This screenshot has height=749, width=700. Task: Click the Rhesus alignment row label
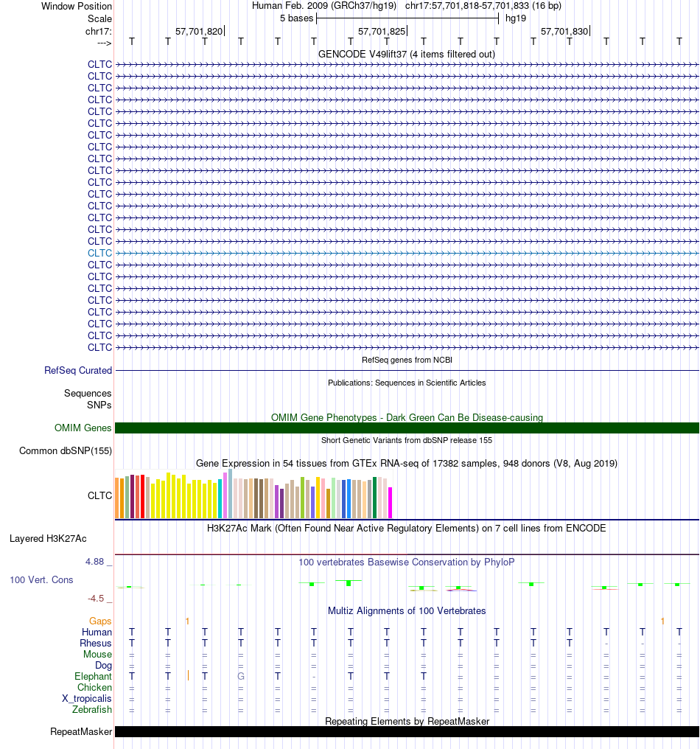(x=96, y=644)
